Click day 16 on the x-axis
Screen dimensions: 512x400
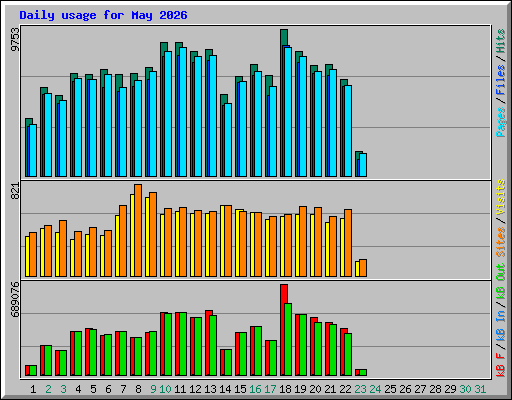[255, 389]
